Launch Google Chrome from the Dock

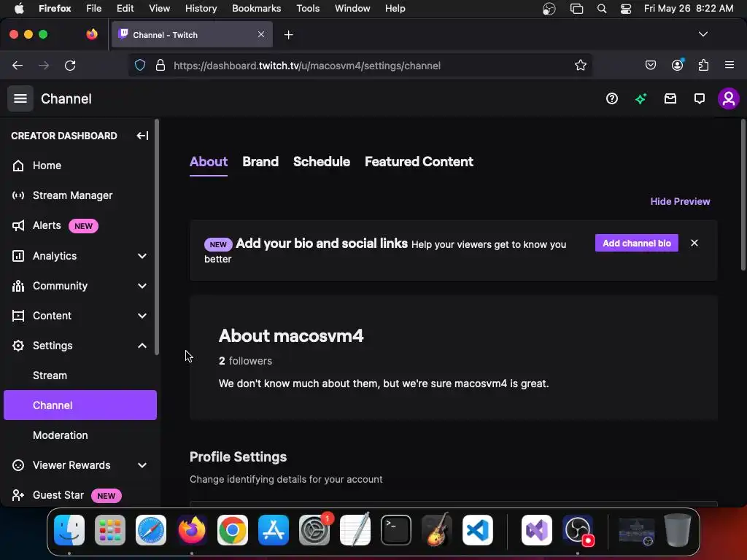pos(233,530)
